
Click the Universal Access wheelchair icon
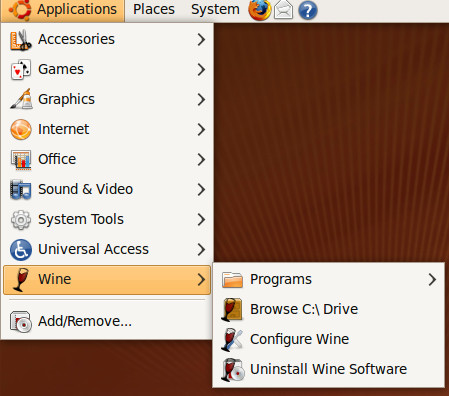coord(21,249)
